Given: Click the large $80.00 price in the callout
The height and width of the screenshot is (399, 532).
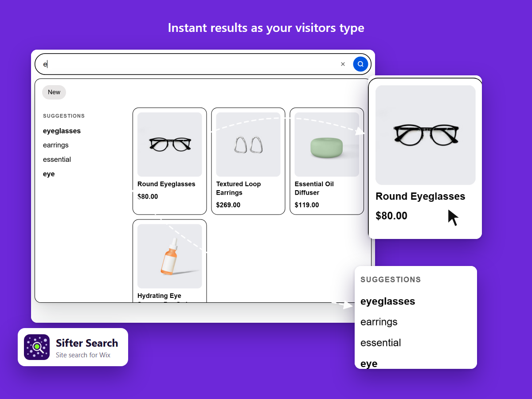Looking at the screenshot, I should point(391,216).
